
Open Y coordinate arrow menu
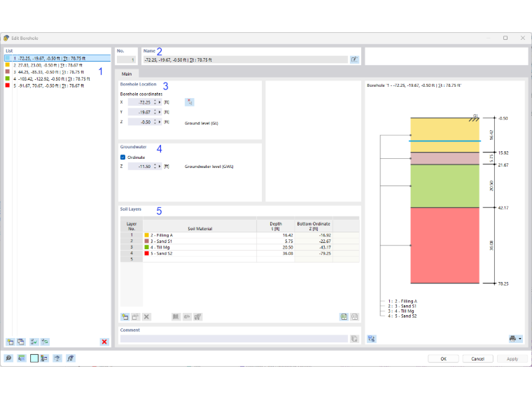160,112
